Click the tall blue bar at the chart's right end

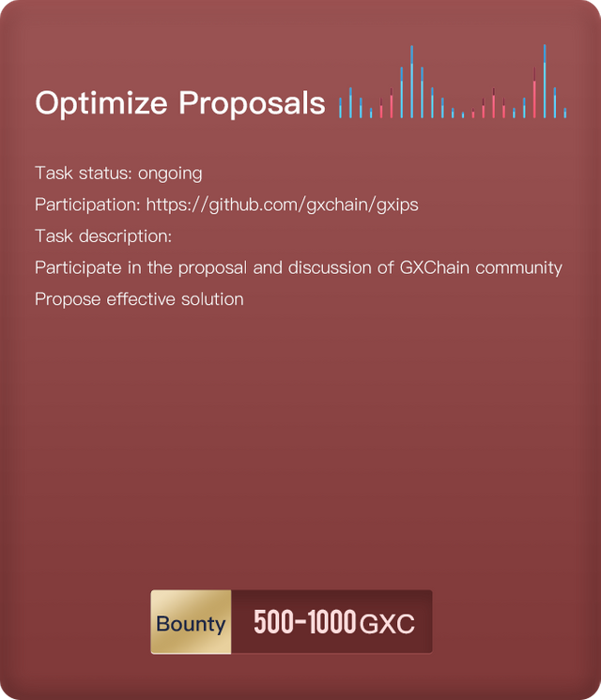[x=545, y=84]
